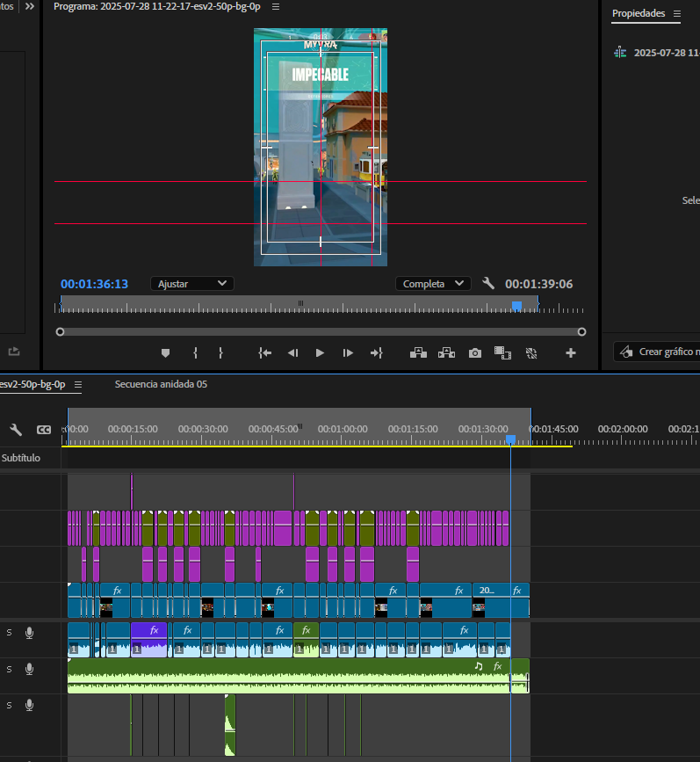Viewport: 700px width, 762px height.
Task: Switch to Secuencia anidada 05 tab
Action: [161, 384]
